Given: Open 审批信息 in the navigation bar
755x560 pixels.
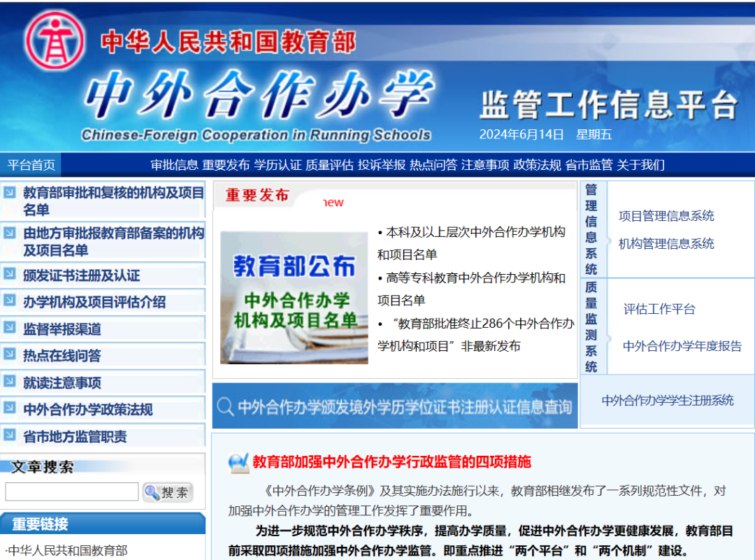Looking at the screenshot, I should tap(174, 165).
